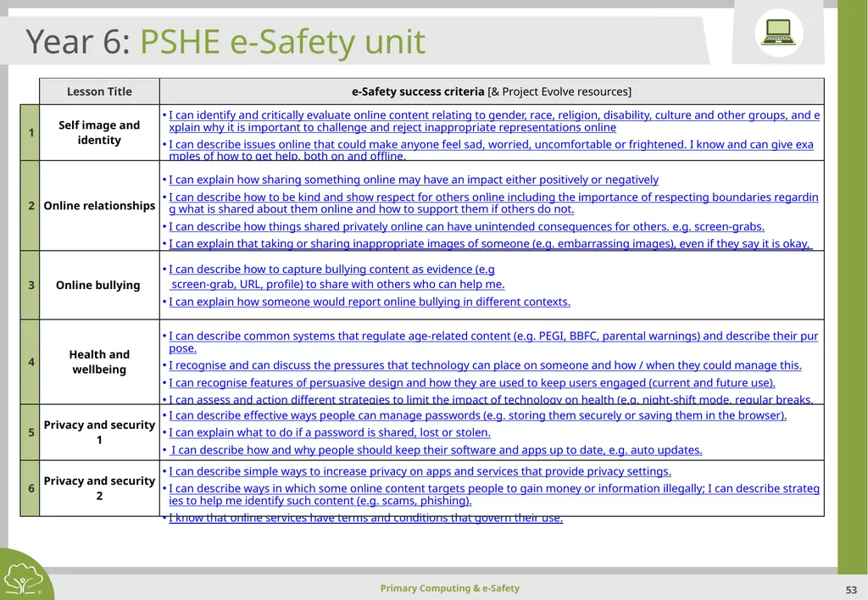Open link on capturing bullying content as evidence
This screenshot has height=600, width=868.
pyautogui.click(x=337, y=277)
